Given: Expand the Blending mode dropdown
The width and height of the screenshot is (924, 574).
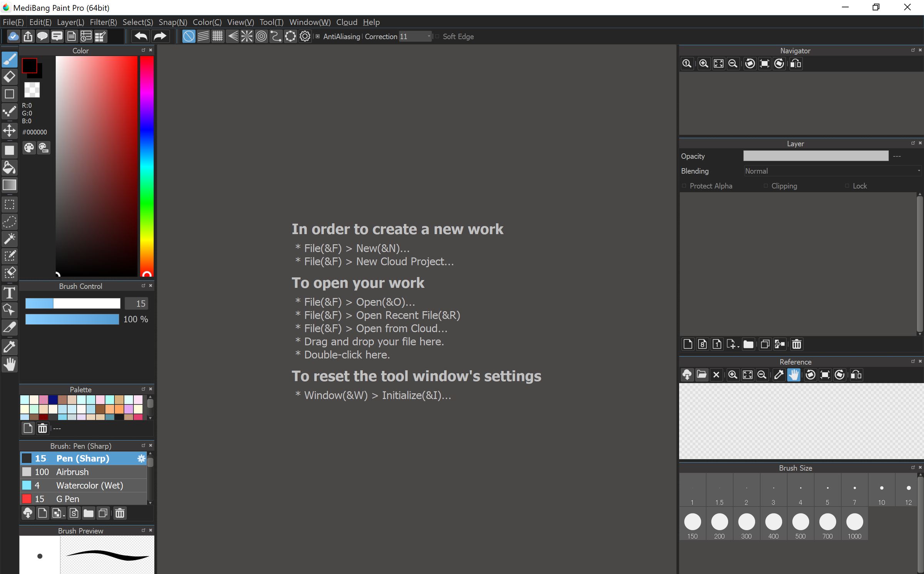Looking at the screenshot, I should (x=832, y=171).
